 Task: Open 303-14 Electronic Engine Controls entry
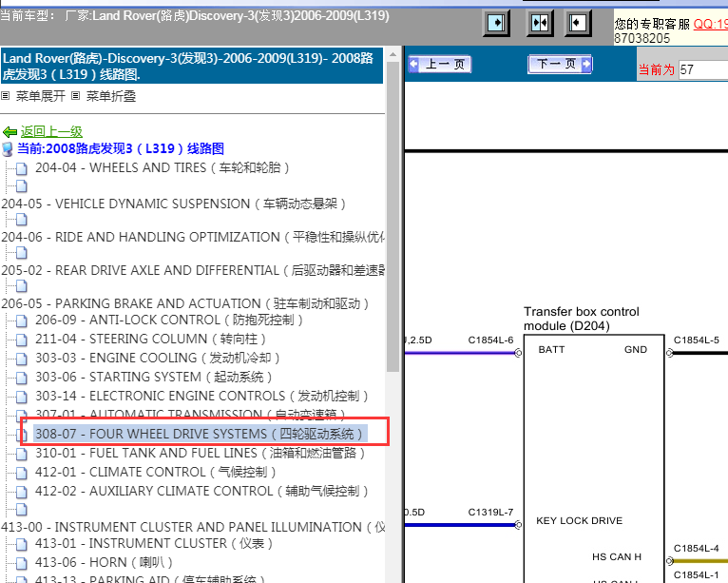[x=201, y=397]
